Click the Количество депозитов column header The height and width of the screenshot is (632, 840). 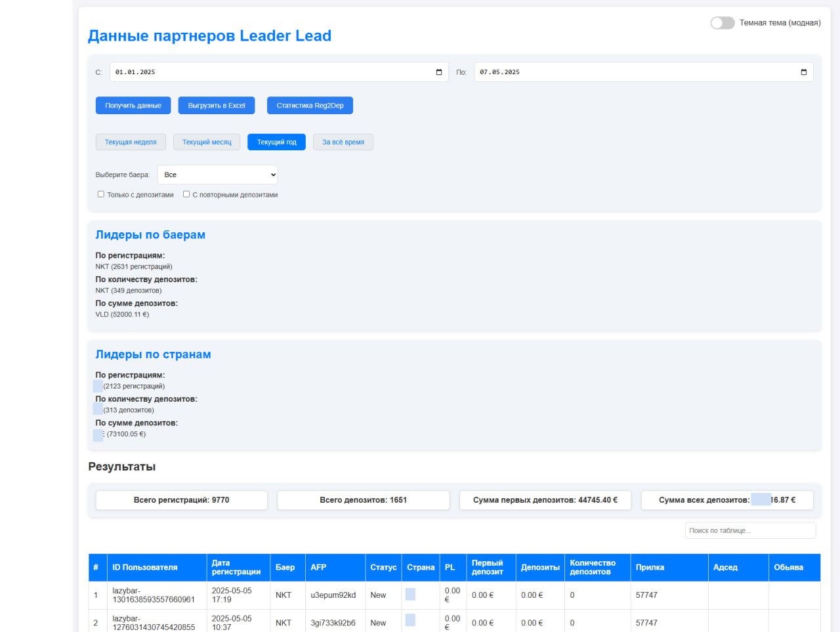pyautogui.click(x=597, y=568)
